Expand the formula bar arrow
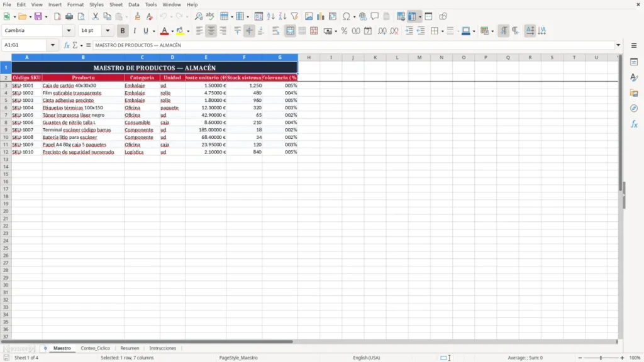The height and width of the screenshot is (362, 644). click(x=618, y=45)
